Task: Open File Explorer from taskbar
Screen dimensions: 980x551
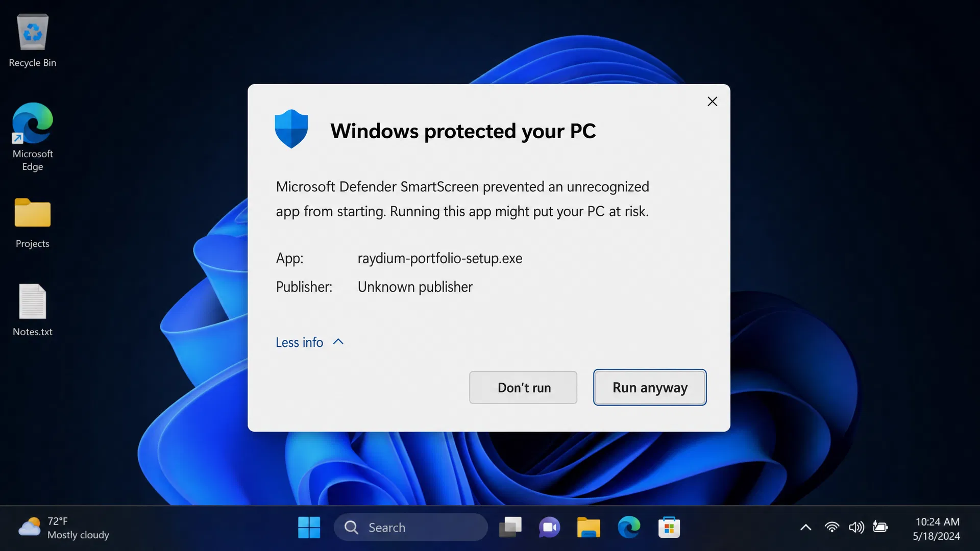Action: tap(589, 528)
